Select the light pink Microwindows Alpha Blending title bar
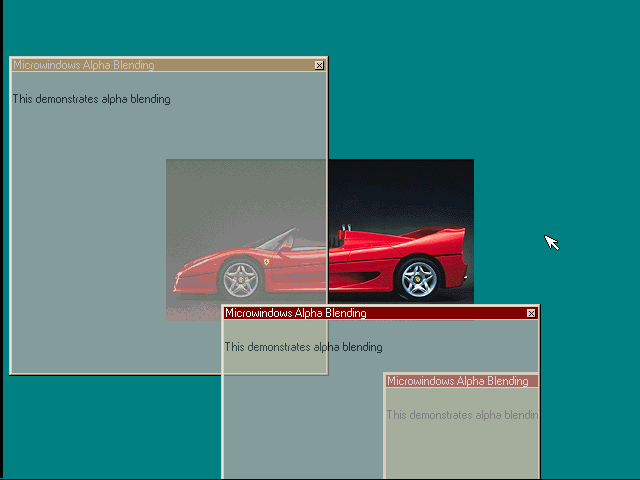 (462, 381)
